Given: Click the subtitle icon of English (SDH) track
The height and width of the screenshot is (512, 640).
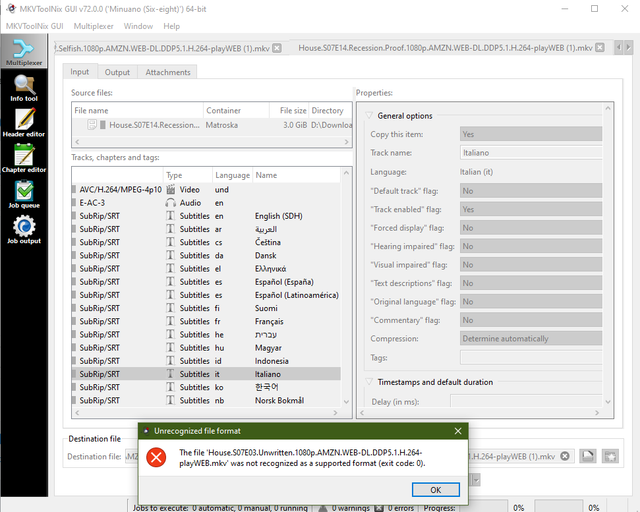Looking at the screenshot, I should click(x=171, y=216).
